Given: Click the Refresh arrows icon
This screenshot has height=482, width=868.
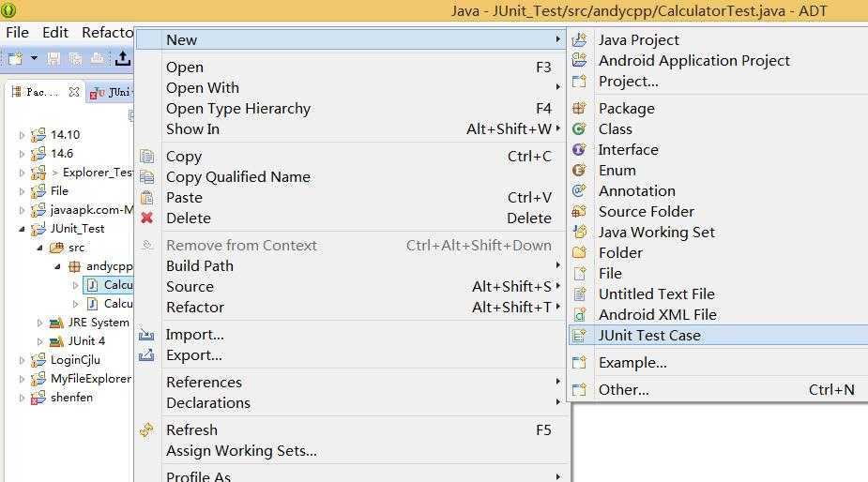Looking at the screenshot, I should [x=146, y=430].
